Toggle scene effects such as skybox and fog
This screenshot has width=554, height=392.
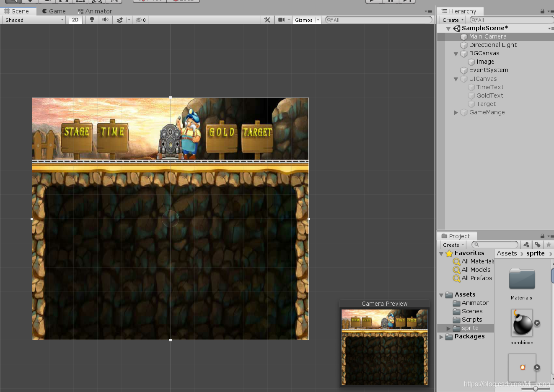[120, 20]
